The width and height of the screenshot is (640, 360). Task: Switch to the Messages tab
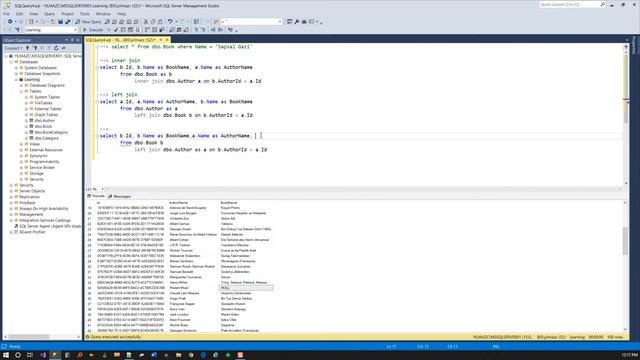(x=120, y=196)
